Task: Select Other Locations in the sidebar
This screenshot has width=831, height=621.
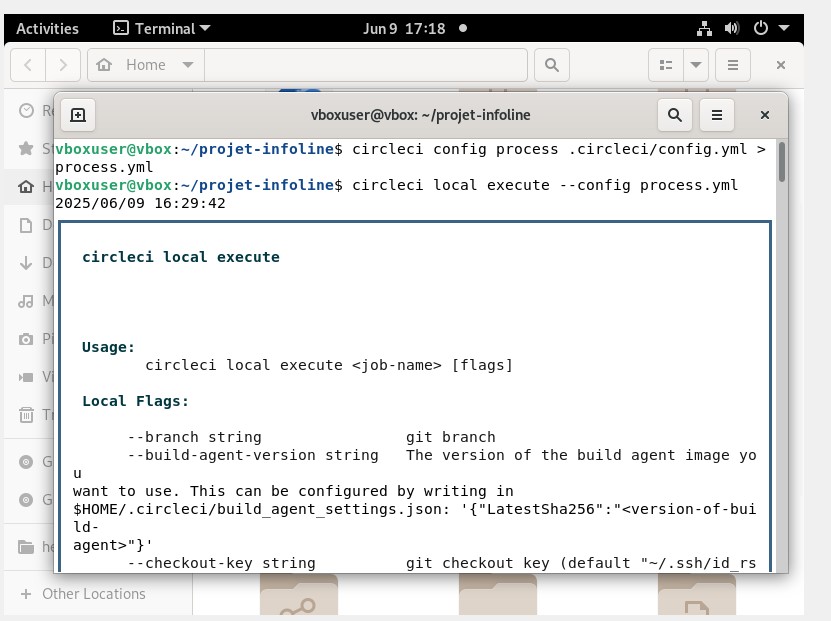Action: coord(93,594)
